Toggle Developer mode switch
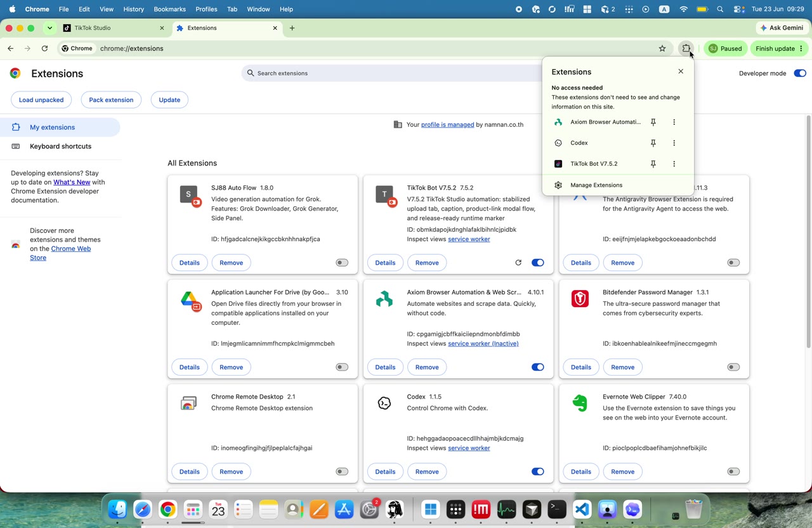Viewport: 812px width, 528px height. pyautogui.click(x=800, y=73)
